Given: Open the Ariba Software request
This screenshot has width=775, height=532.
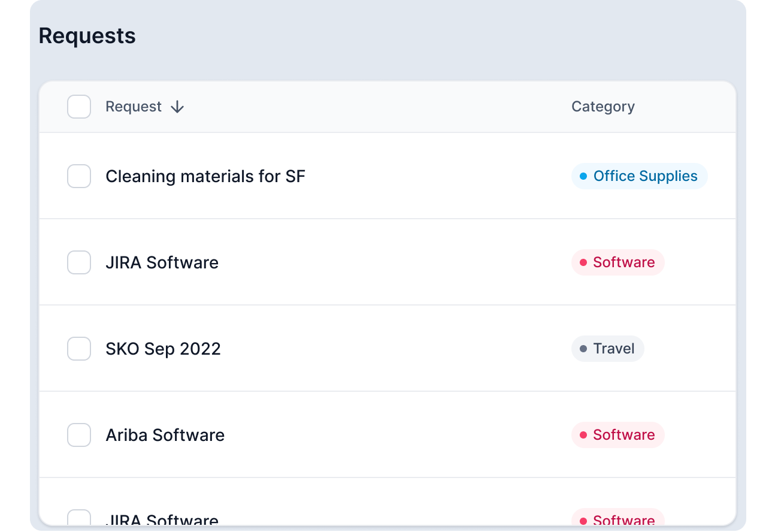Looking at the screenshot, I should coord(165,436).
